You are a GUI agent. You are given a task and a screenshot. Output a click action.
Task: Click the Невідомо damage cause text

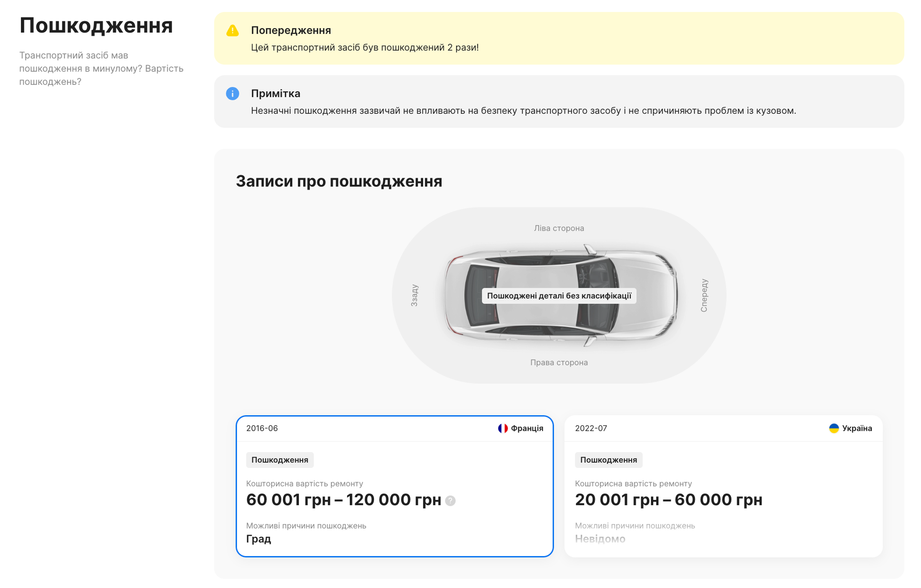click(x=600, y=539)
